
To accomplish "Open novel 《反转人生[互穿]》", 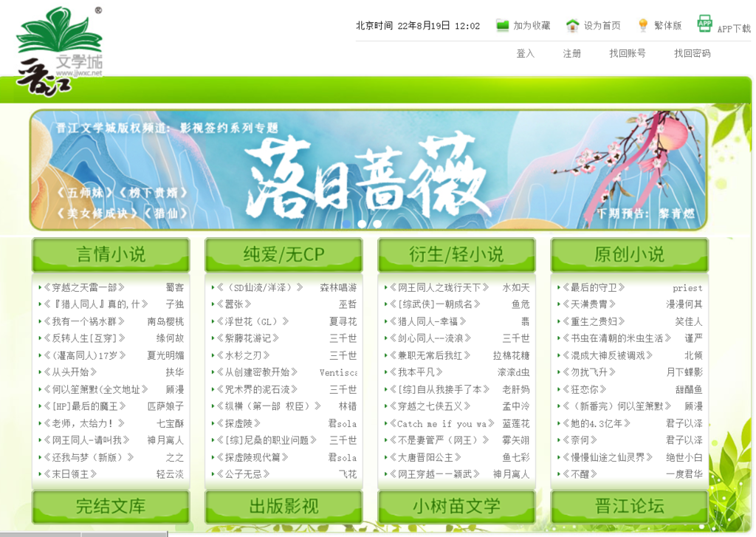I will (x=84, y=338).
